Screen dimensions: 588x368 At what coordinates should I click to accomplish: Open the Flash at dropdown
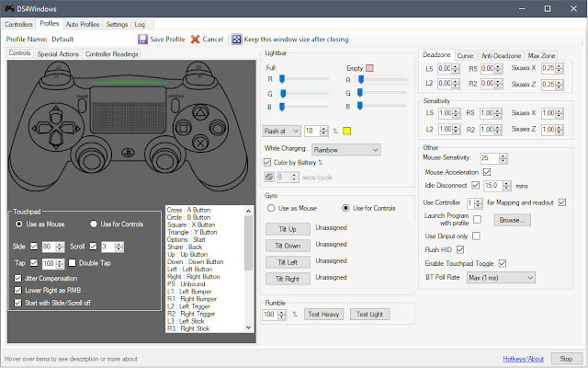pyautogui.click(x=282, y=131)
